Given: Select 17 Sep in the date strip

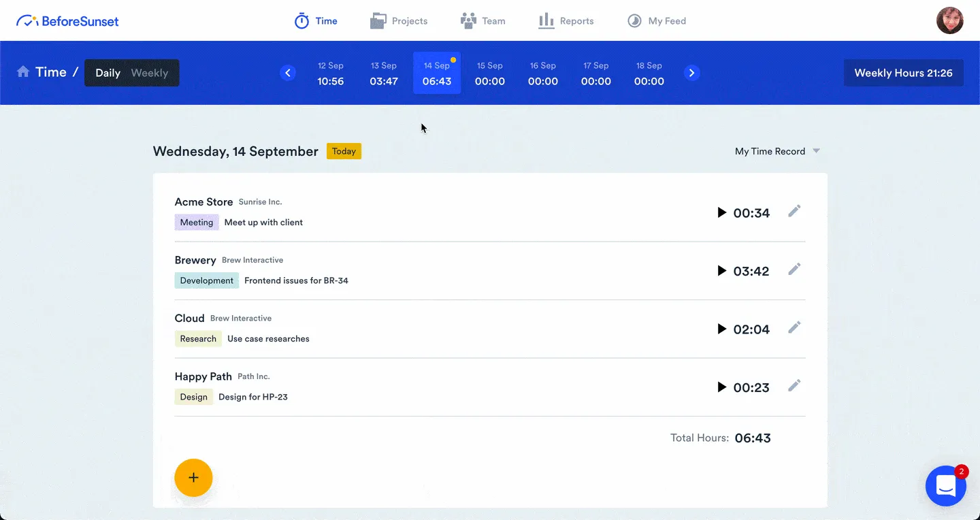Looking at the screenshot, I should (x=596, y=74).
